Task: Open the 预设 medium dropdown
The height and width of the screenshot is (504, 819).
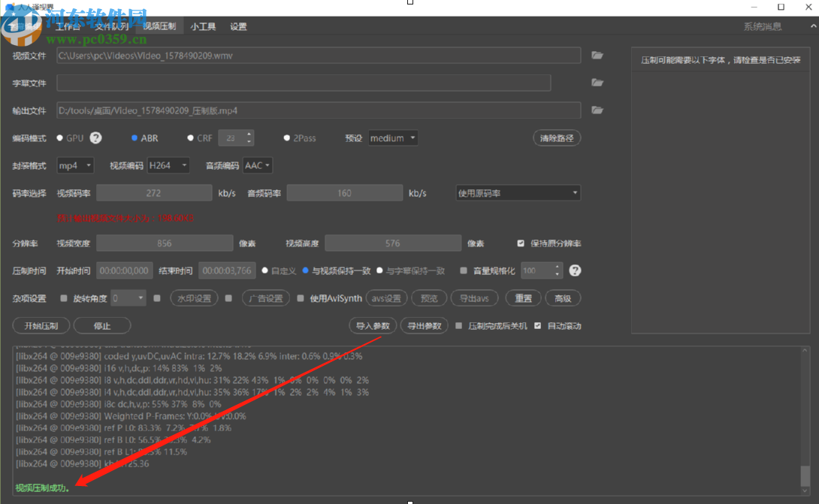Action: point(393,138)
